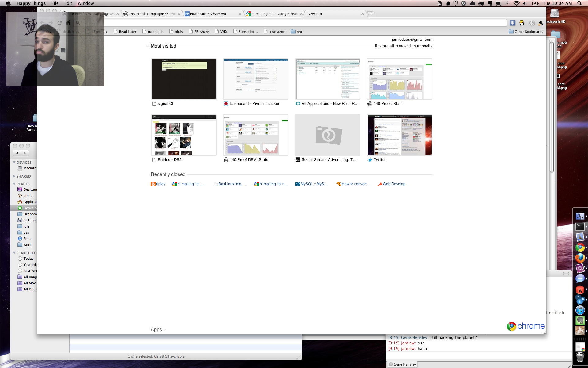Collapse the Most visited section

click(147, 46)
